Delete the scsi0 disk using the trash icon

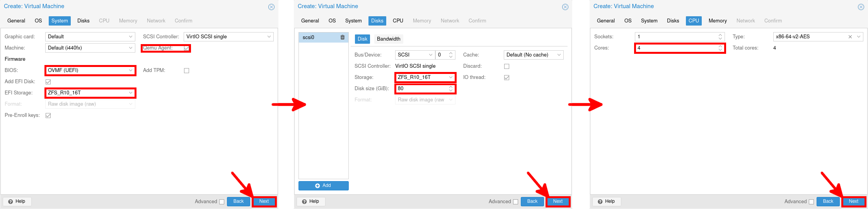tap(342, 38)
